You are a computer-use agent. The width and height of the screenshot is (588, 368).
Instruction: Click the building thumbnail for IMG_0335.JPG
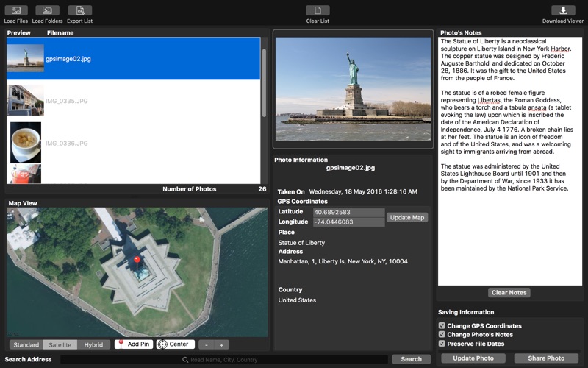(25, 100)
